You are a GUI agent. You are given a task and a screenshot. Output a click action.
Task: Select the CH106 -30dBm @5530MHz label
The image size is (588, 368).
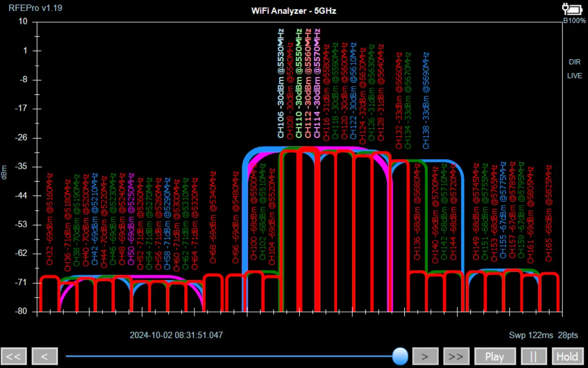[x=280, y=83]
